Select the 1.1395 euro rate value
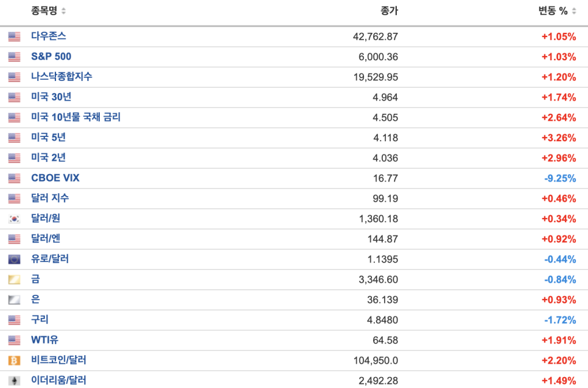This screenshot has width=588, height=388. pos(382,259)
